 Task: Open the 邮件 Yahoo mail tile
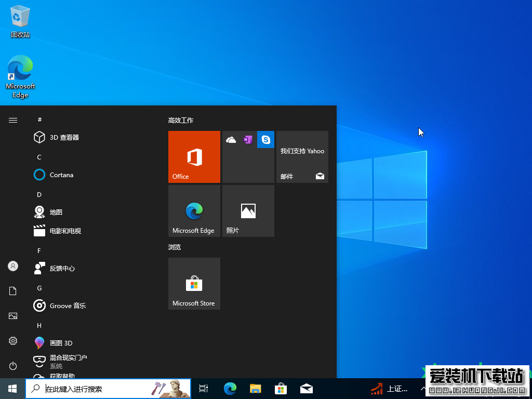coord(302,157)
